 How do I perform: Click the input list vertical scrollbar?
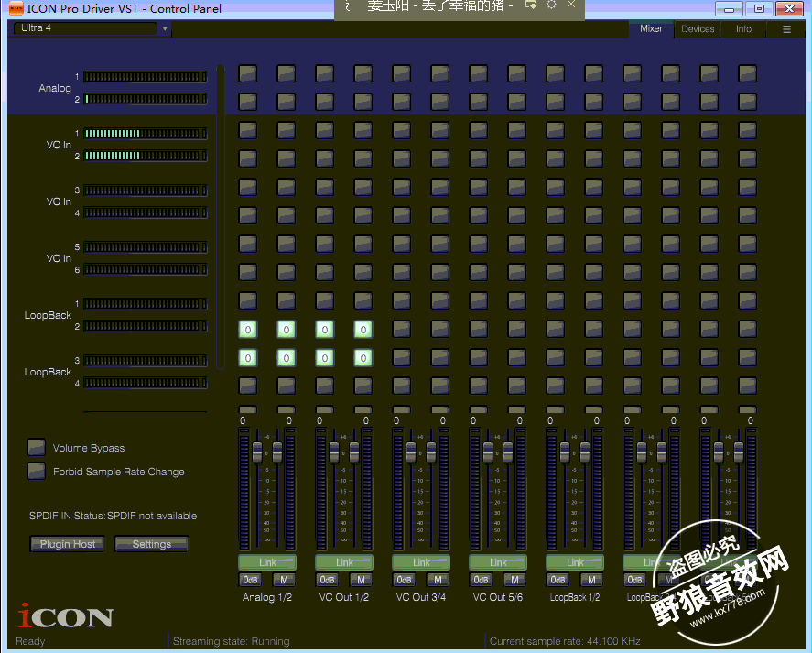pos(221,217)
